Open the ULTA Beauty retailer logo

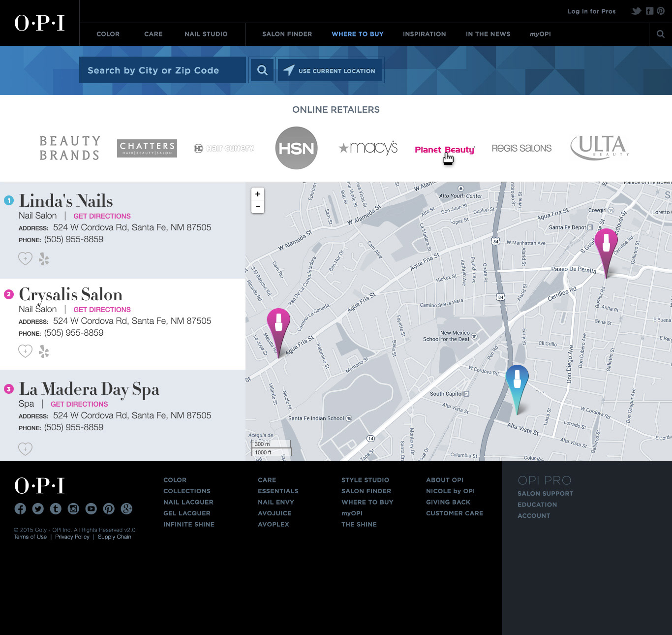pos(599,148)
